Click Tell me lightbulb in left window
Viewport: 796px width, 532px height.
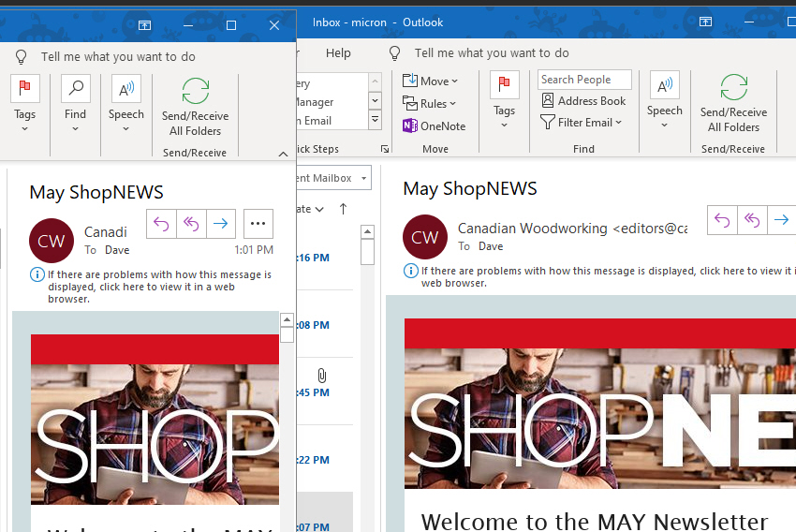(21, 56)
